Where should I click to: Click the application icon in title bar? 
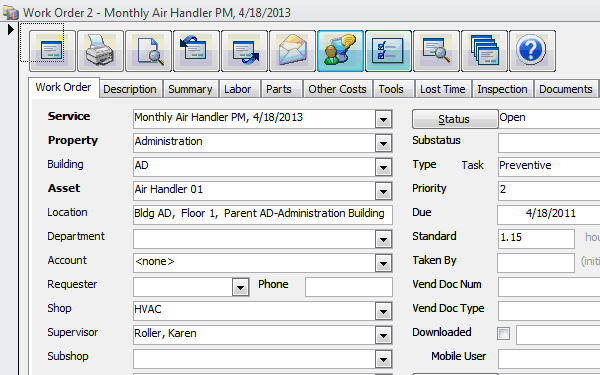point(11,12)
